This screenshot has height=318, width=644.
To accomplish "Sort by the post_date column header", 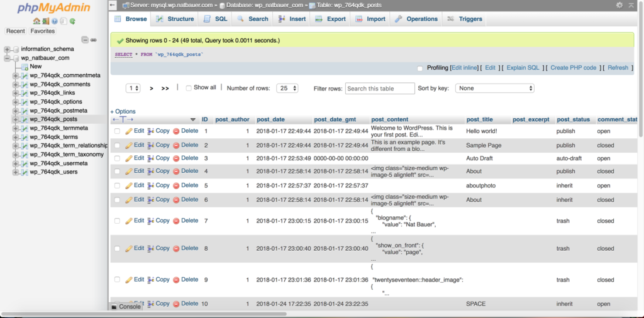I will click(270, 119).
